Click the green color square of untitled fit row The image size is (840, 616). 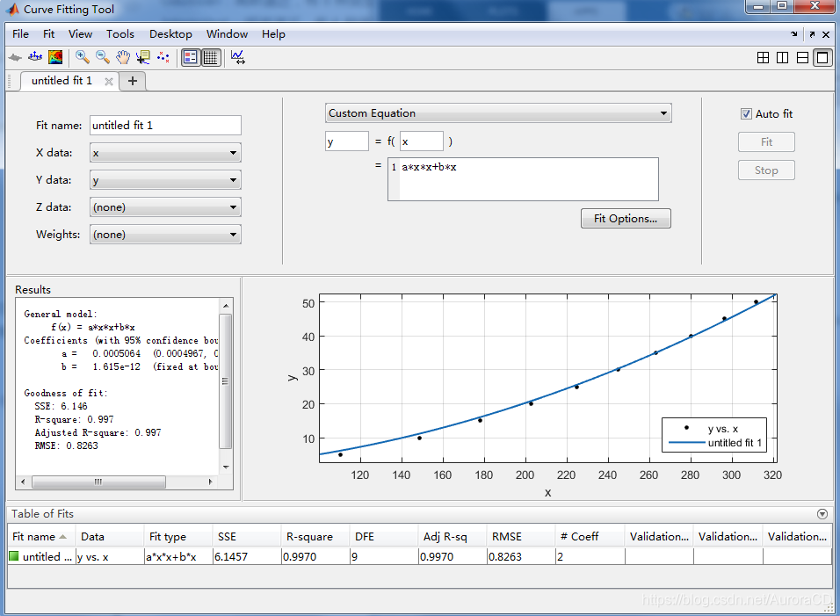click(x=14, y=556)
